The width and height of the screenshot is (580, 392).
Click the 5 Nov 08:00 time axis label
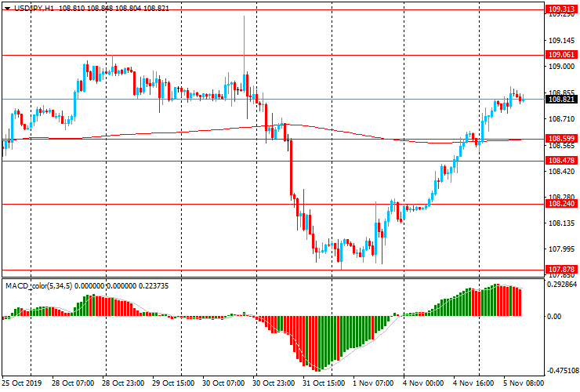click(x=524, y=385)
